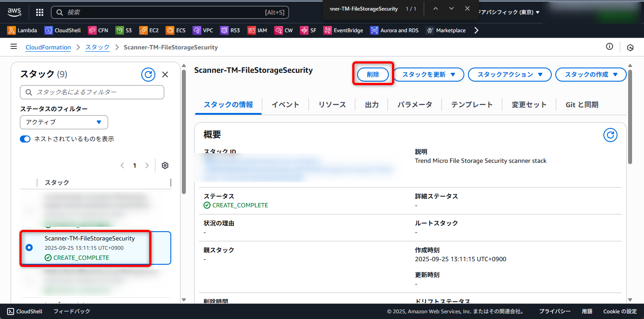This screenshot has width=644, height=319.
Task: Open the info panel icon
Action: (x=610, y=47)
